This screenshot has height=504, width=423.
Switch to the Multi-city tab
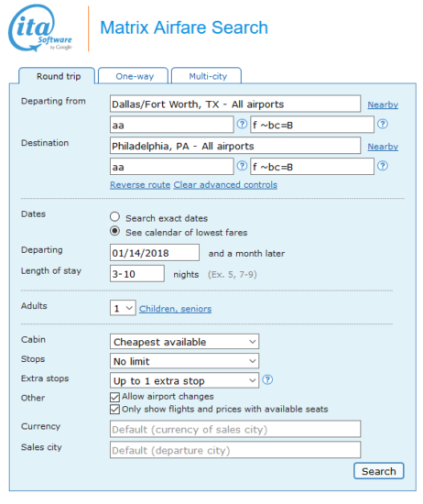click(x=207, y=76)
